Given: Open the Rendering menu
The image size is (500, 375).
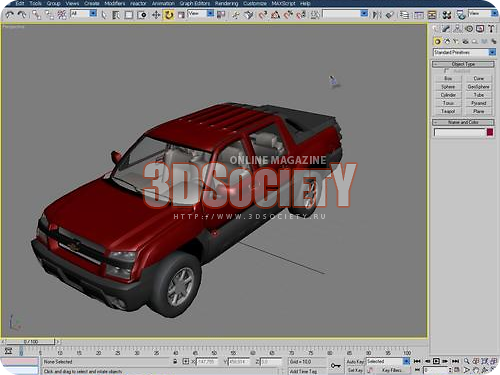Looking at the screenshot, I should coord(226,3).
